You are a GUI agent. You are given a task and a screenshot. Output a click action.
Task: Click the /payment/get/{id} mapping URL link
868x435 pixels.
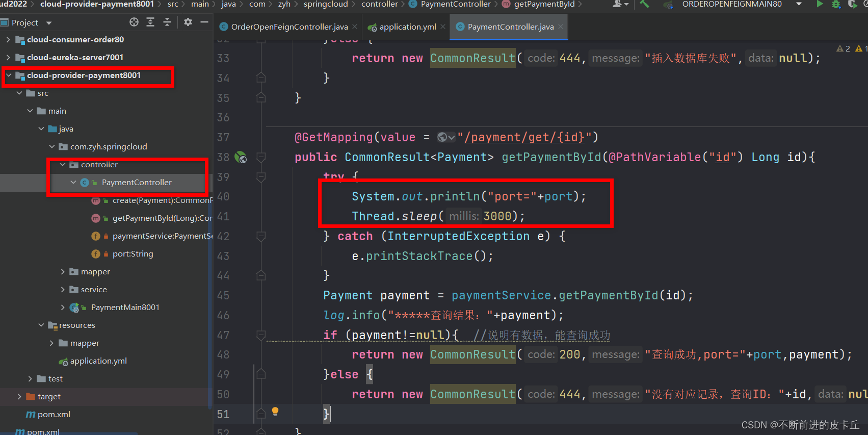[x=524, y=137]
